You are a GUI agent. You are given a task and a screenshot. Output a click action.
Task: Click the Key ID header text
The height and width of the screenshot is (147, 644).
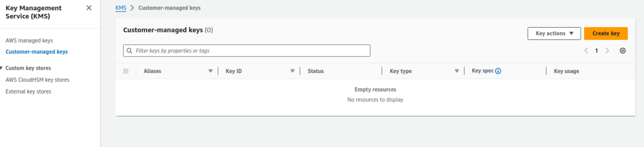pyautogui.click(x=234, y=71)
